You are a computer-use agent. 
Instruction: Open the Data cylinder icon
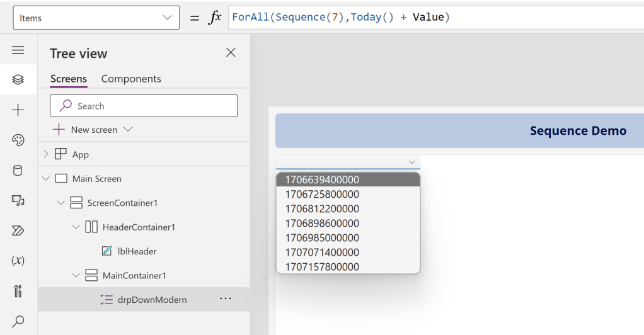click(x=18, y=170)
